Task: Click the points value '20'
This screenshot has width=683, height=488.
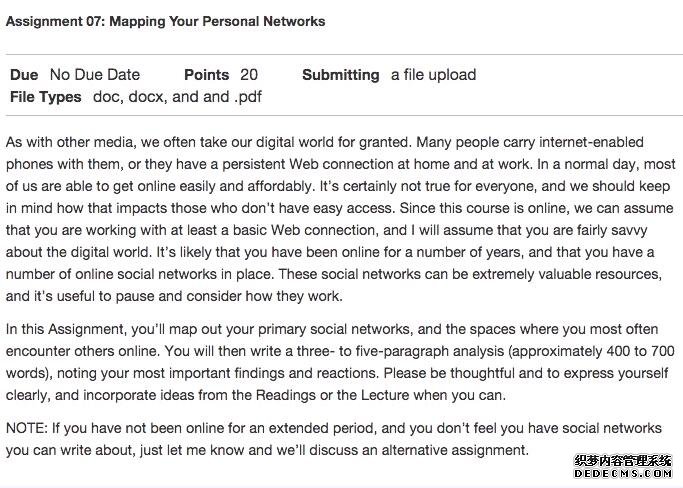Action: [249, 75]
